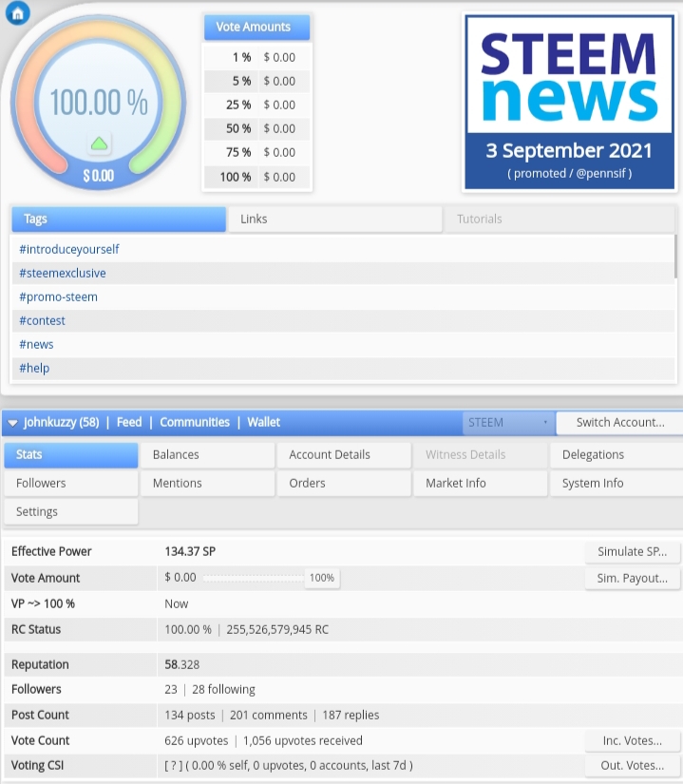Click the 50 % vote amount row
The height and width of the screenshot is (784, 683).
click(256, 129)
